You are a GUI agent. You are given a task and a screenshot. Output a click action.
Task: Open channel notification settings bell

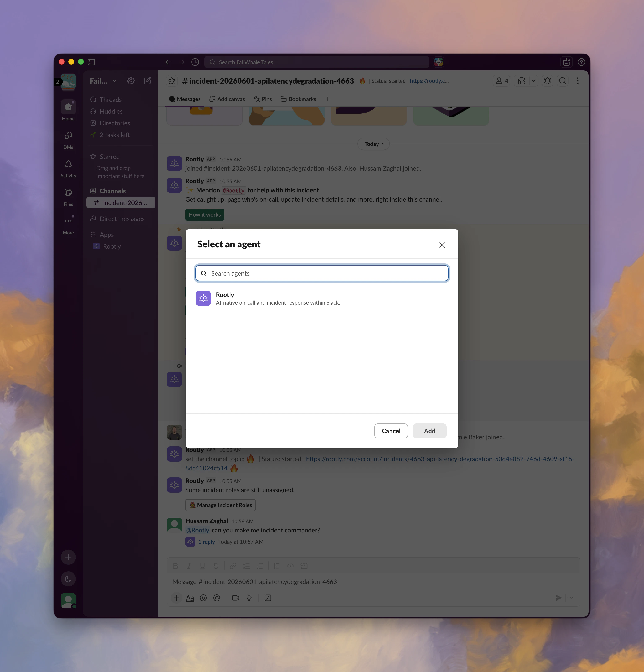click(x=547, y=81)
